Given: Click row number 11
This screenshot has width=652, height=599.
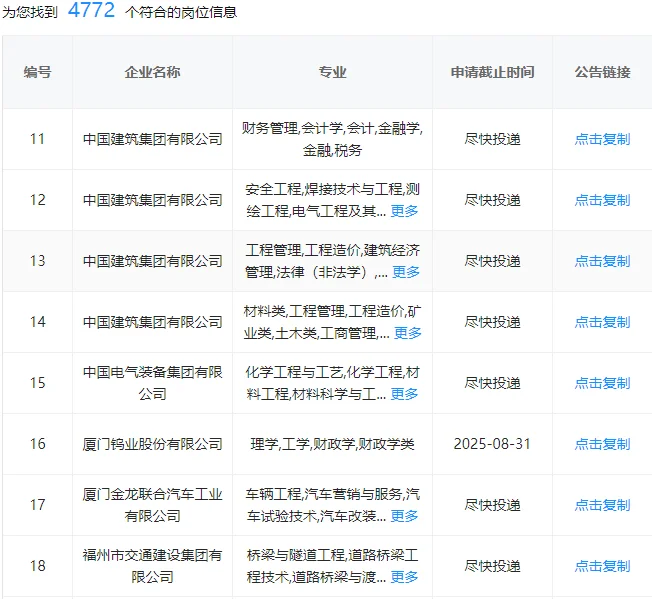Looking at the screenshot, I should point(37,139).
